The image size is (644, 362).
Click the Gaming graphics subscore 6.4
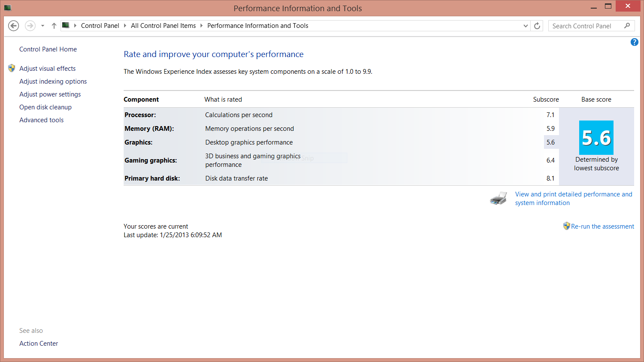click(x=550, y=160)
